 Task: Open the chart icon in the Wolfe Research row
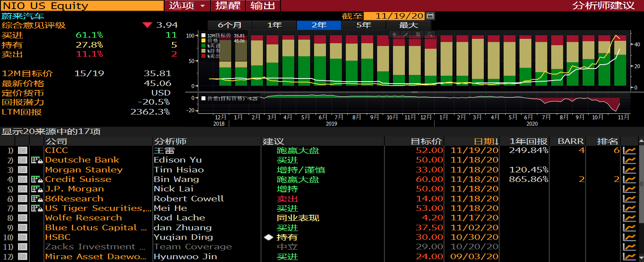click(x=629, y=218)
